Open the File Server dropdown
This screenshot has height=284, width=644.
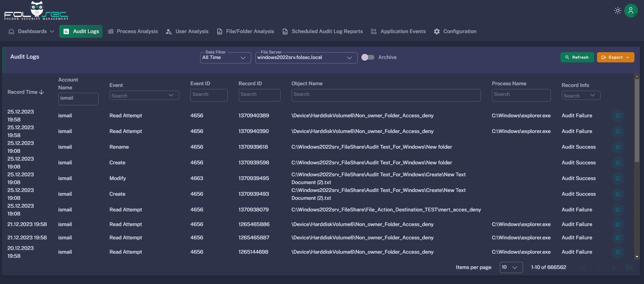[x=306, y=58]
